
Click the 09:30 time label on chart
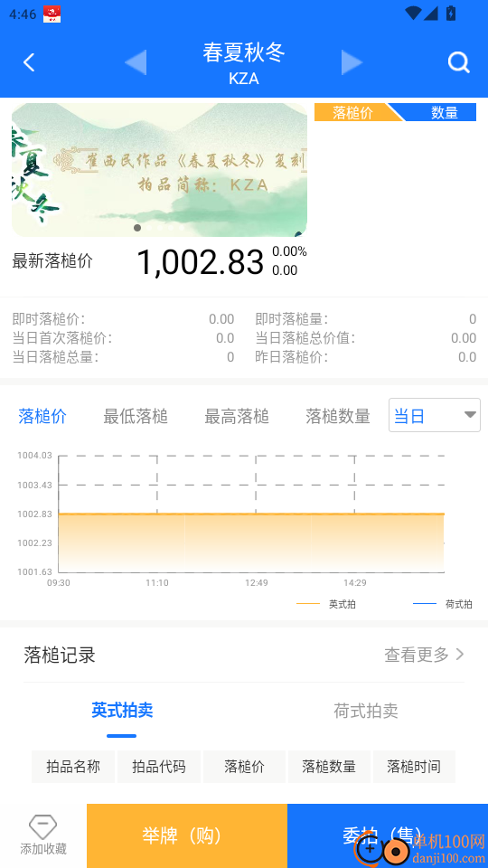coord(58,583)
